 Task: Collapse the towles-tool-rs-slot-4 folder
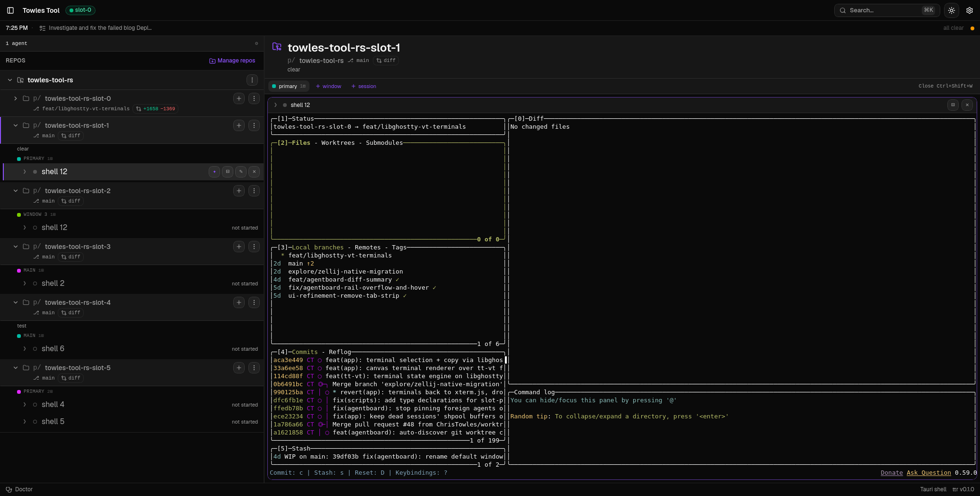(x=16, y=302)
